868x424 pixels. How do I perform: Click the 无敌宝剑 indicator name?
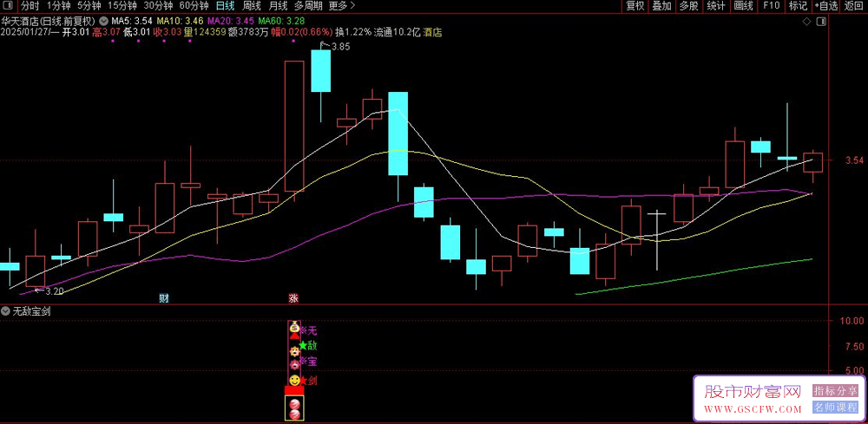31,311
